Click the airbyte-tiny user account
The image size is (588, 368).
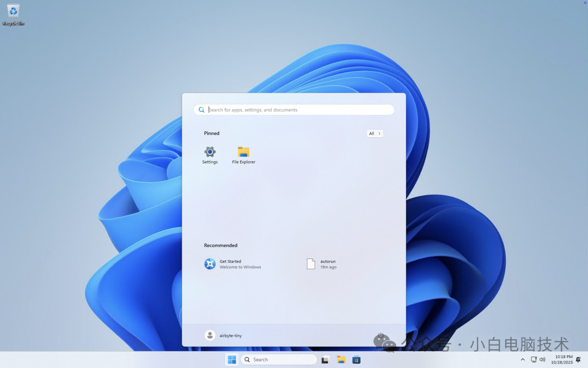click(x=223, y=335)
